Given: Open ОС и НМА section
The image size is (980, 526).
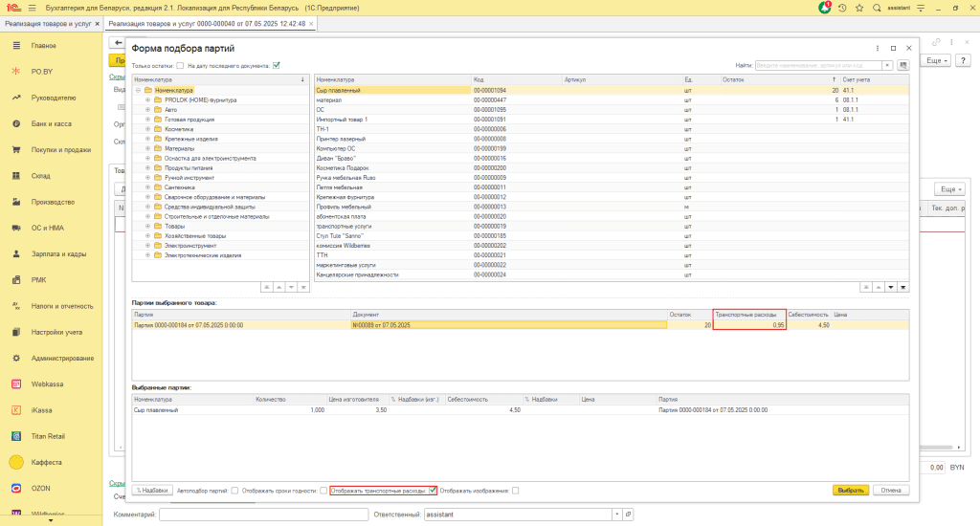Looking at the screenshot, I should [x=48, y=228].
